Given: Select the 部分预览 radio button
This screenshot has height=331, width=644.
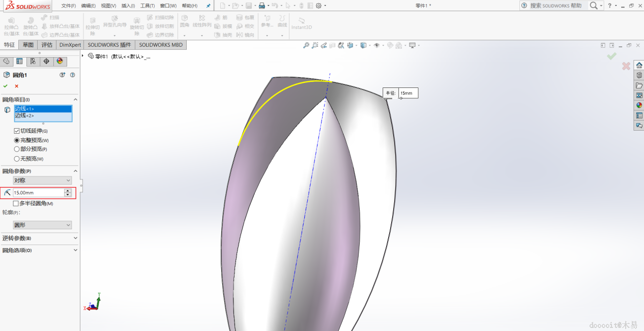Looking at the screenshot, I should (x=17, y=149).
